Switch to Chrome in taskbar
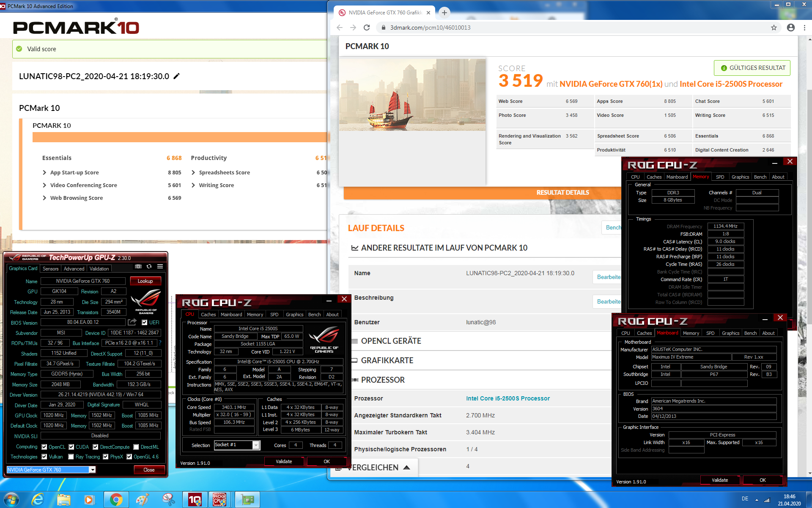Screen dimensions: 812x508 [116, 500]
